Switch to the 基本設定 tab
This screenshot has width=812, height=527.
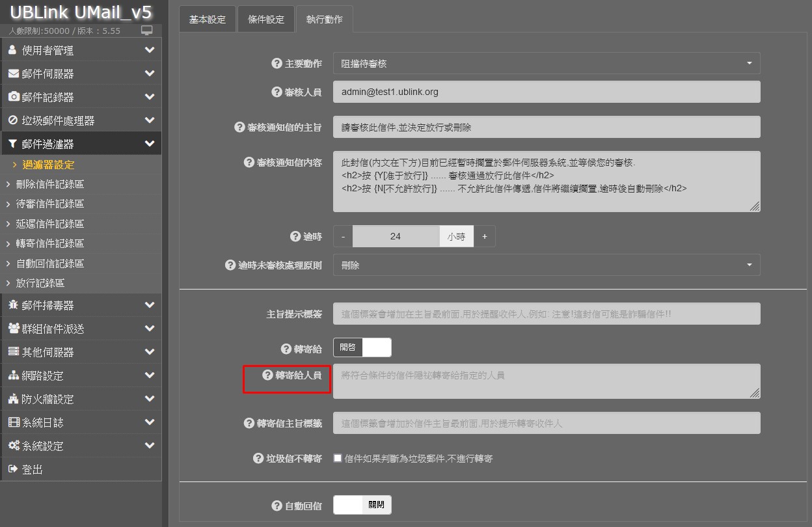click(x=208, y=20)
